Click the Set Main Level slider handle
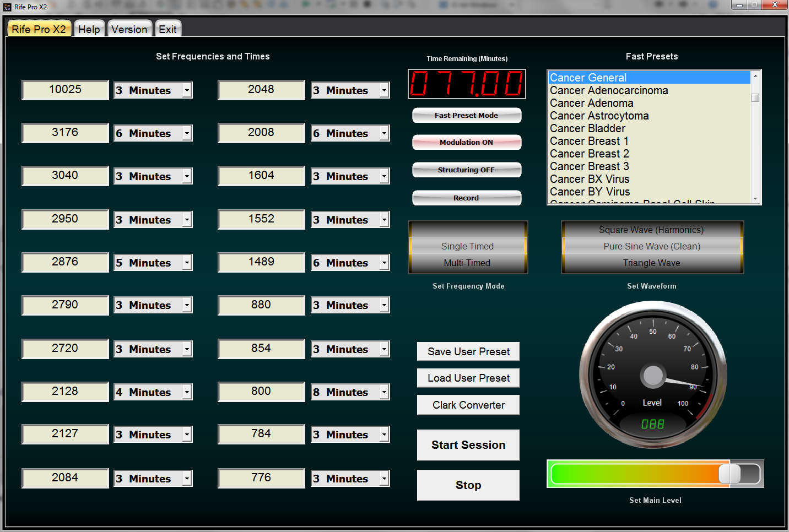 730,474
